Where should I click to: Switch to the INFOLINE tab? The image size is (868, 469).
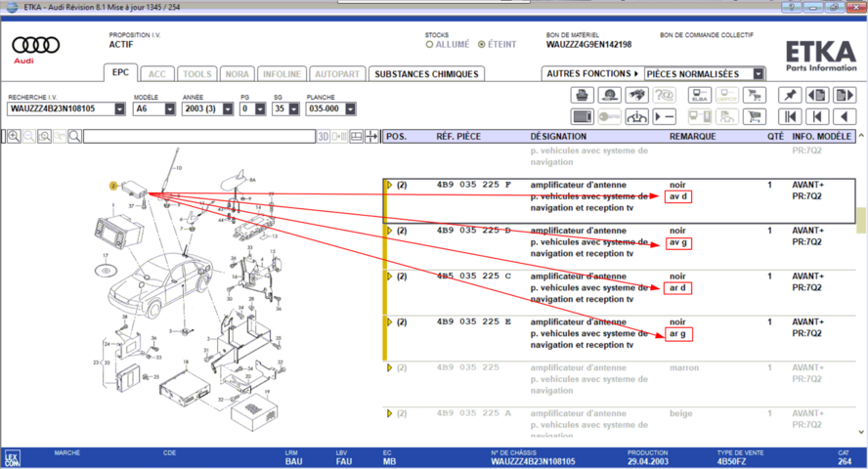[x=282, y=74]
